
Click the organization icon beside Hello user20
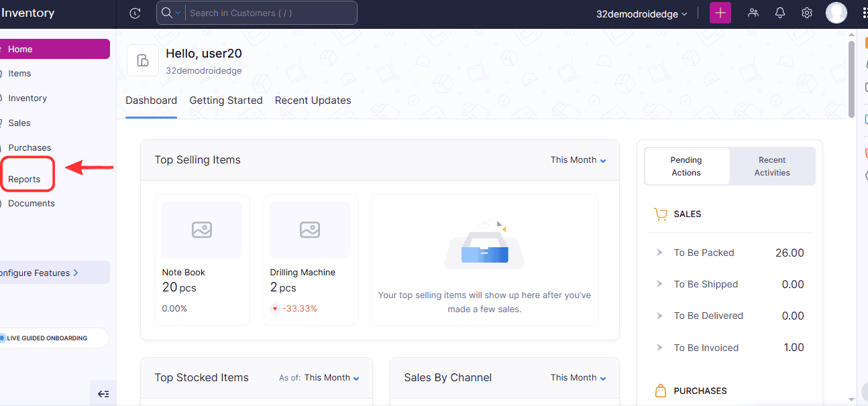tap(143, 61)
